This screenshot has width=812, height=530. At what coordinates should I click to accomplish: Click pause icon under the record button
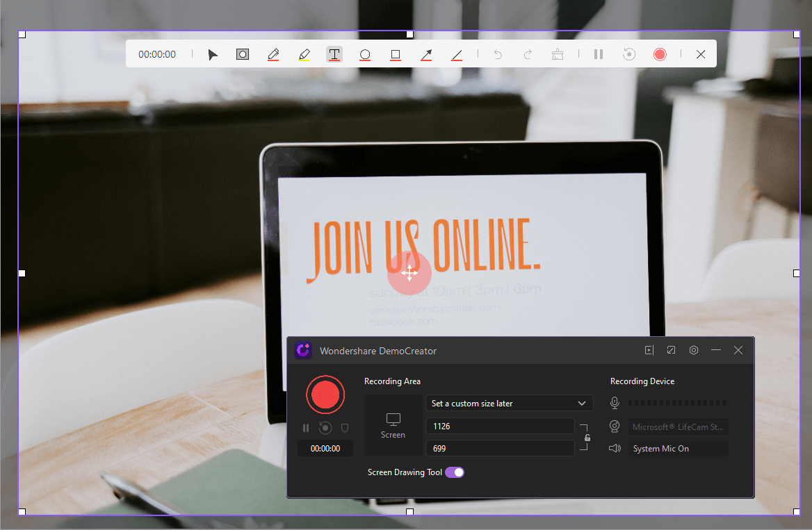[306, 428]
